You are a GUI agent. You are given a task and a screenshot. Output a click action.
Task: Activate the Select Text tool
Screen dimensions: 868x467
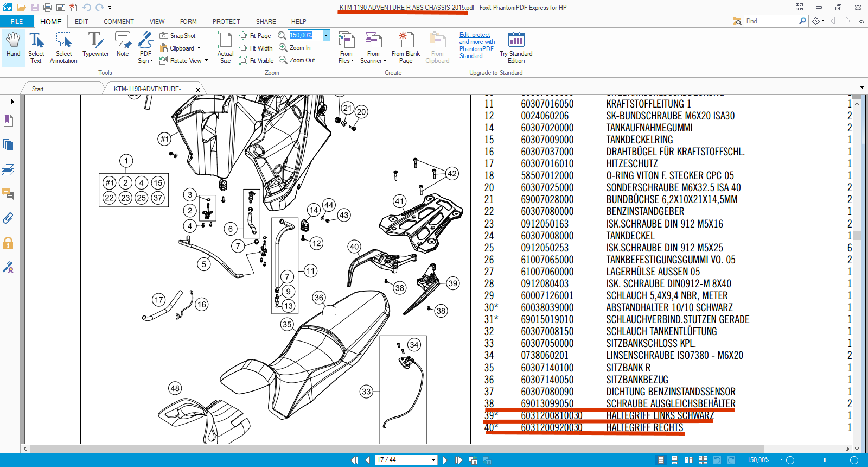point(36,47)
